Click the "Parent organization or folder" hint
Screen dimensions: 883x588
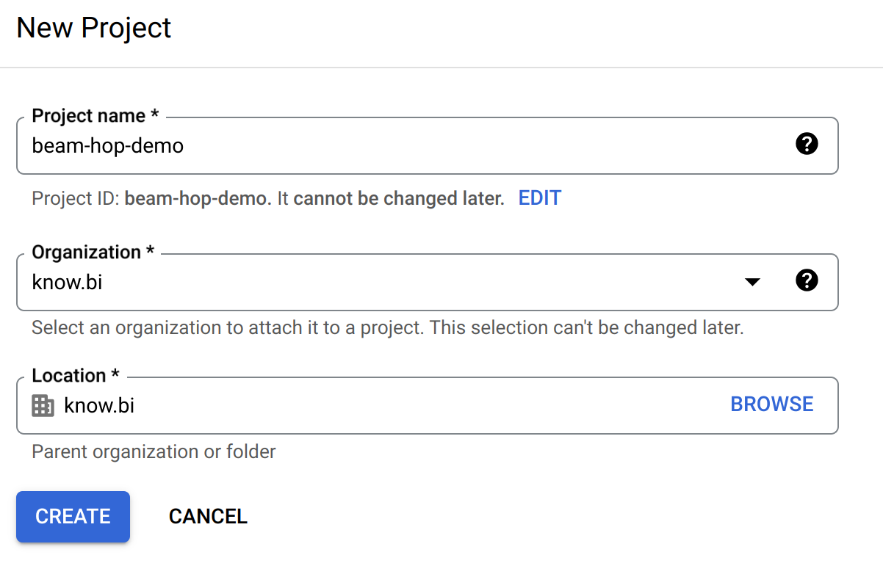[x=154, y=451]
